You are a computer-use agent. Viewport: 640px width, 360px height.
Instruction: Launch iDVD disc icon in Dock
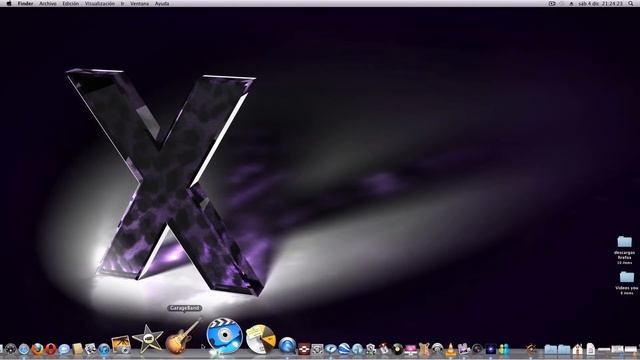(224, 335)
